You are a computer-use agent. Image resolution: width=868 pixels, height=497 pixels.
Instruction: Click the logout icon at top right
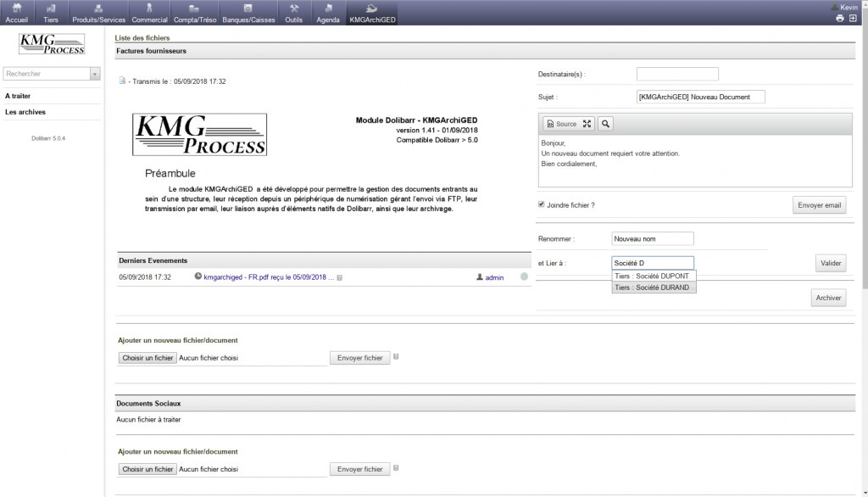853,18
